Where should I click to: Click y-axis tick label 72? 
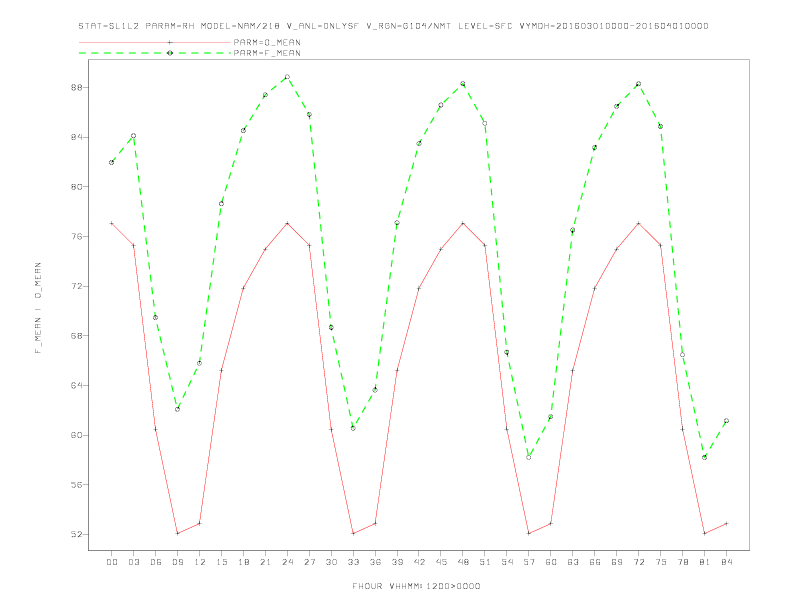point(76,286)
